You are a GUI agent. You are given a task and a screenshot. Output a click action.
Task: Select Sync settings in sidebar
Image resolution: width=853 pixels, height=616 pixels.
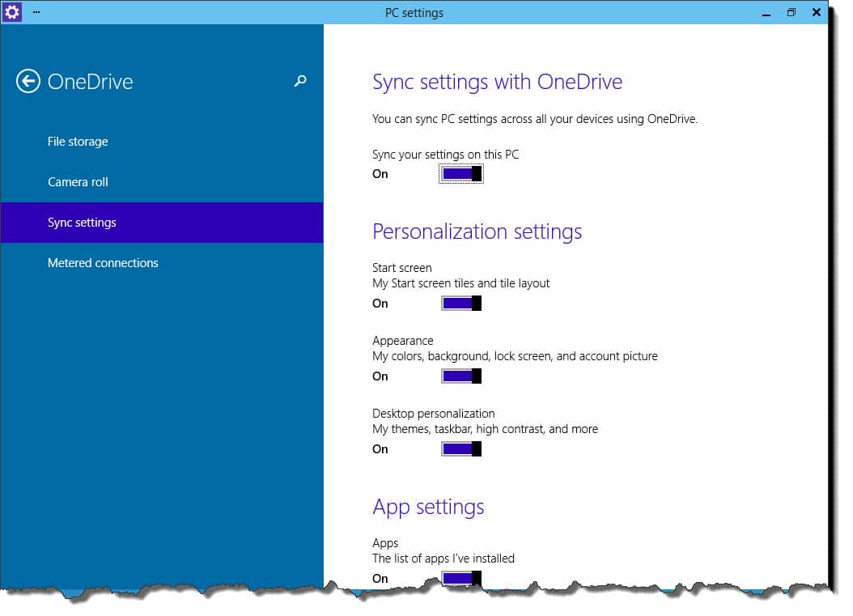(162, 223)
